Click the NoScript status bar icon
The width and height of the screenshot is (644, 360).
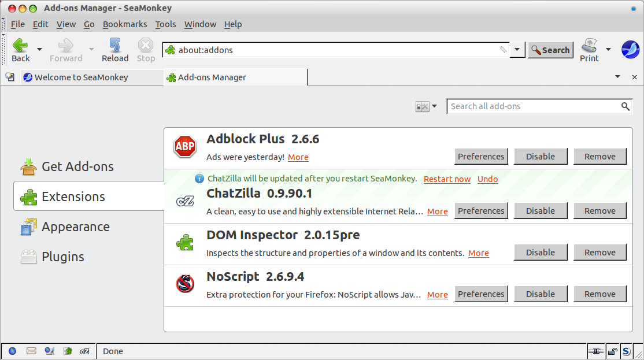(x=626, y=351)
